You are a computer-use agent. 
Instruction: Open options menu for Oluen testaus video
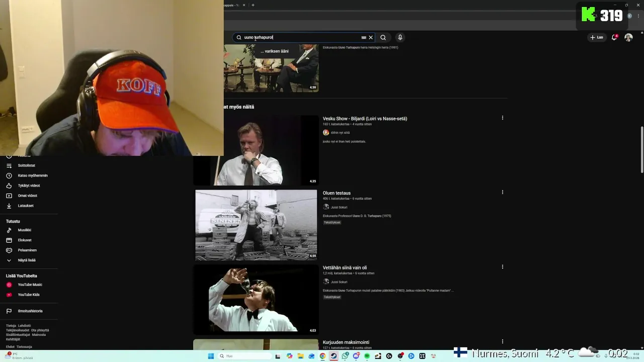pyautogui.click(x=502, y=192)
